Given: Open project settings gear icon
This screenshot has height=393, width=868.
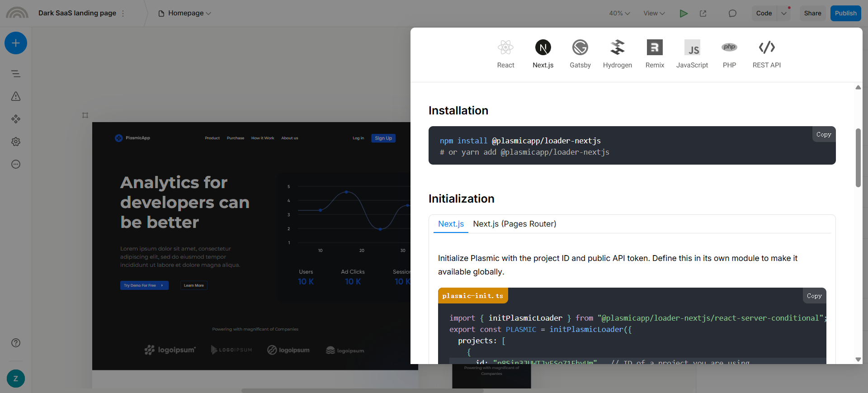Looking at the screenshot, I should (16, 142).
